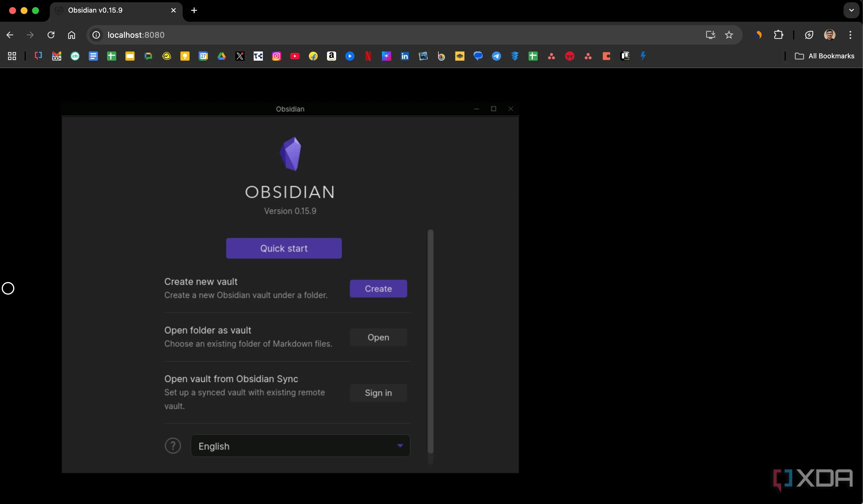Bookmark this page with the star icon

click(729, 35)
